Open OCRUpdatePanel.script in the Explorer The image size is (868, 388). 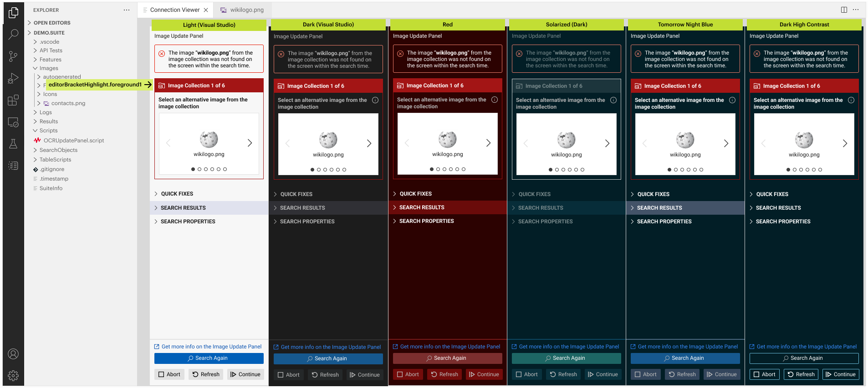click(74, 141)
